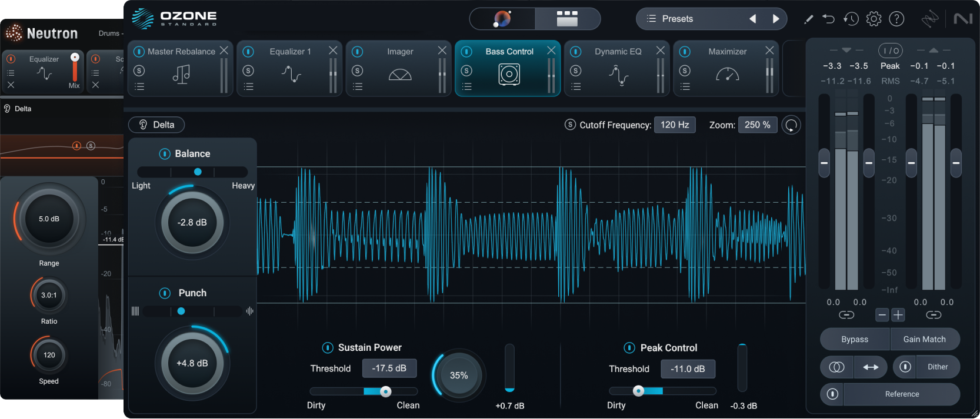Link the input gain faders
The height and width of the screenshot is (419, 980).
(x=846, y=315)
